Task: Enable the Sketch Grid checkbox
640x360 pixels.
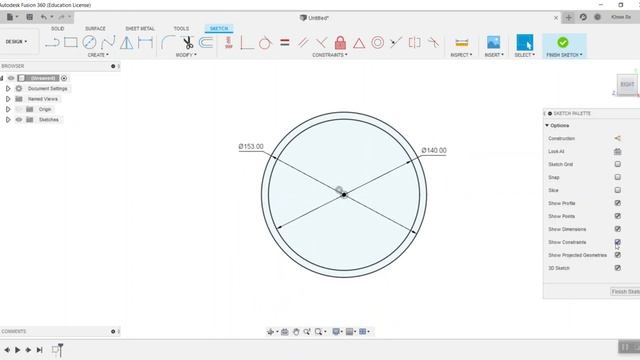Action: (x=618, y=164)
